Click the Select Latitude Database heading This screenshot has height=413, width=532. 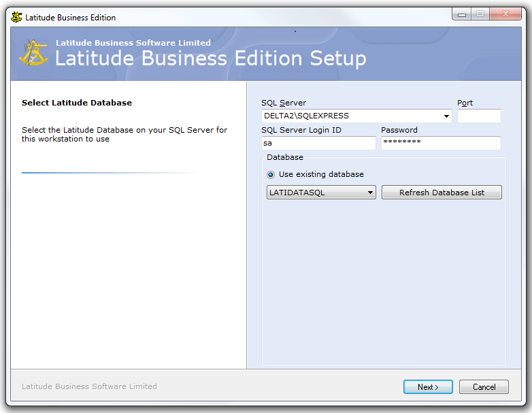tap(77, 103)
